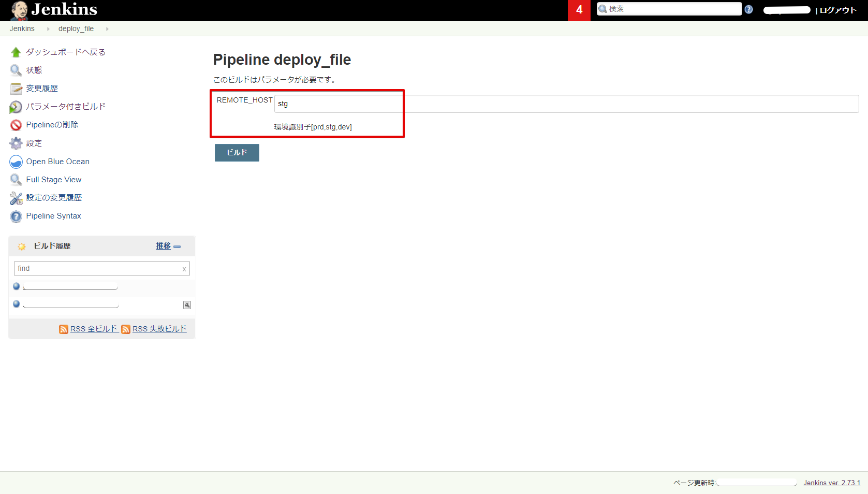The image size is (868, 494).
Task: Open job settings via the gear icon
Action: [x=16, y=143]
